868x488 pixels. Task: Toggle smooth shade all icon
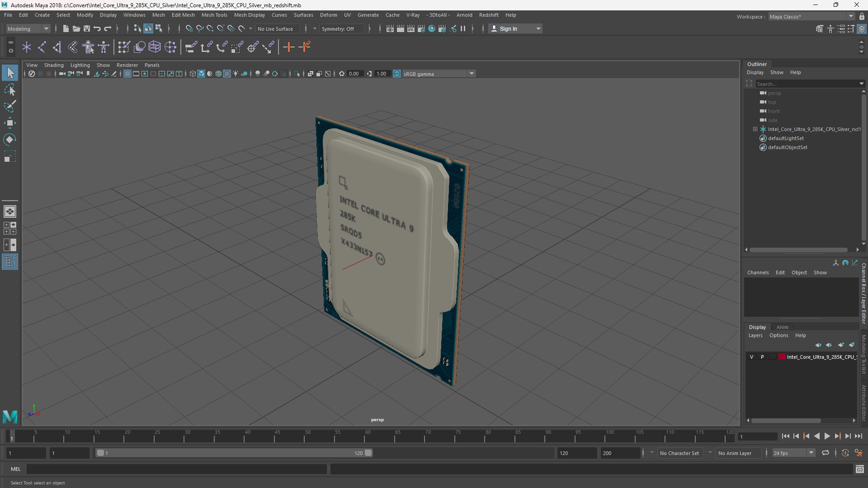(x=201, y=74)
